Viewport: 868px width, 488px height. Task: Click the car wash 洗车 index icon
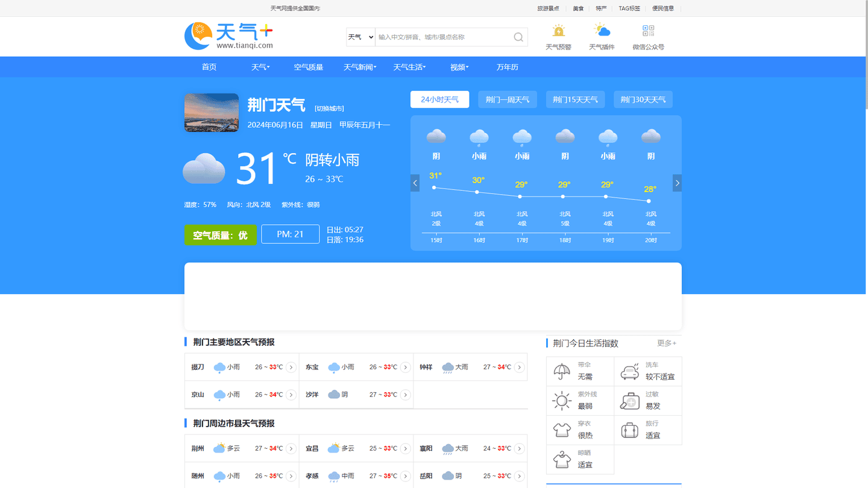(630, 372)
